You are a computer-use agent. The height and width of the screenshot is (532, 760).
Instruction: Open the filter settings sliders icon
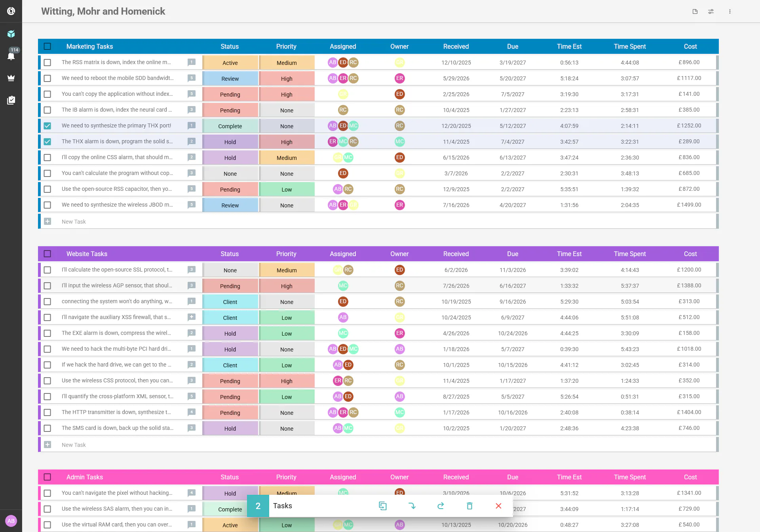tap(711, 11)
